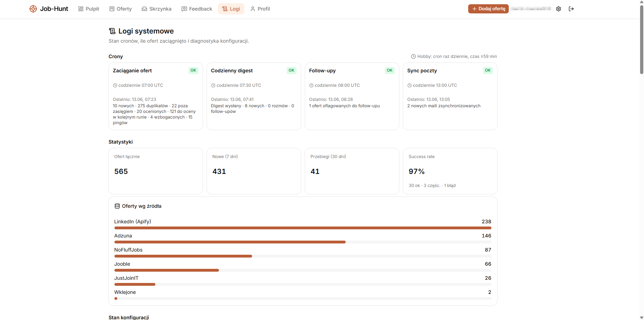This screenshot has height=320, width=644.
Task: Log out using the exit arrow icon
Action: pos(571,9)
